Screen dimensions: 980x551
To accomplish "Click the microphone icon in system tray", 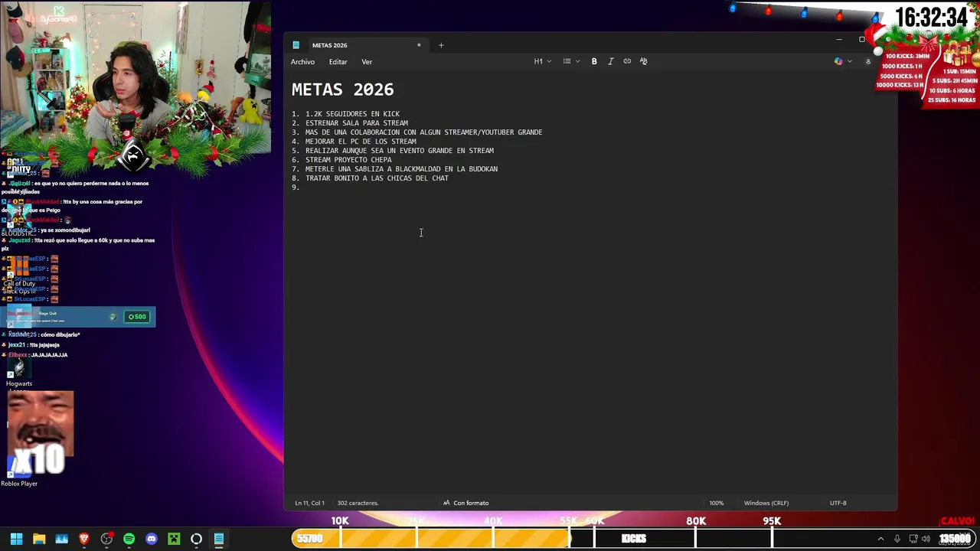I will click(x=897, y=539).
